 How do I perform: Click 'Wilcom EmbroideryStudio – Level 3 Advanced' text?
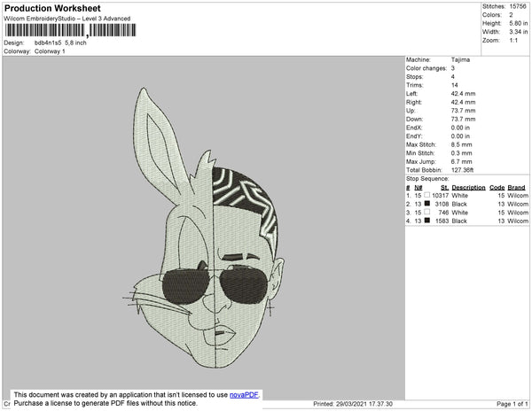(x=67, y=19)
